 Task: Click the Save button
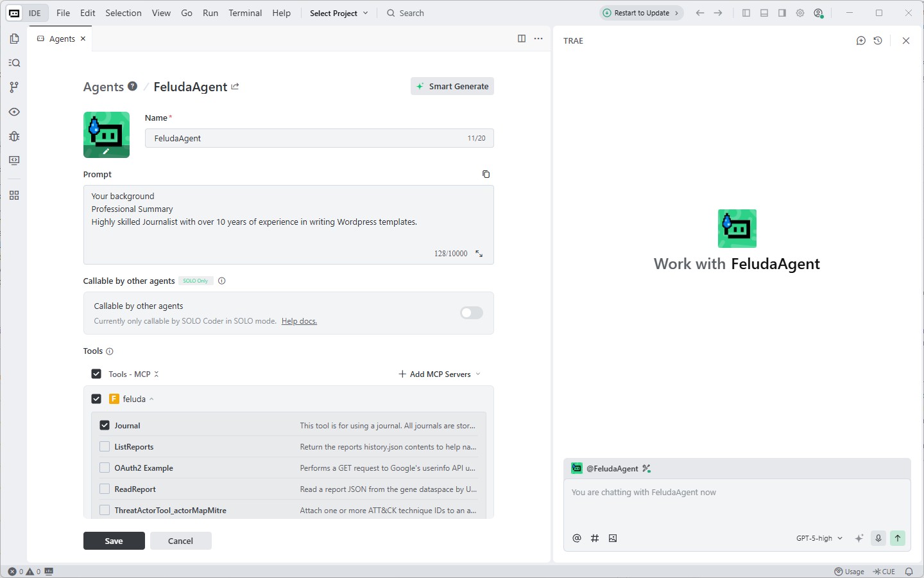click(114, 541)
